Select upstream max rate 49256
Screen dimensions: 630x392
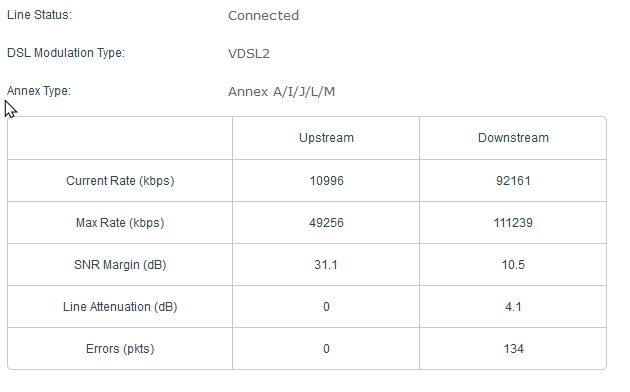[x=326, y=223]
